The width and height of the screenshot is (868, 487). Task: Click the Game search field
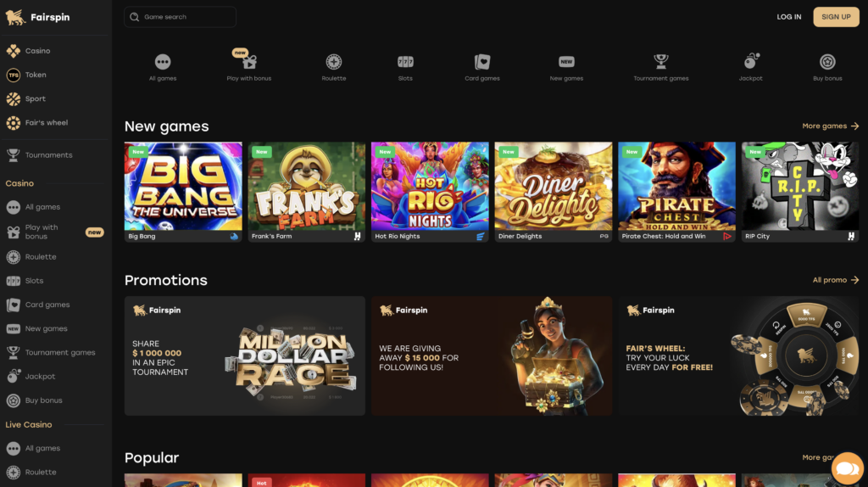tap(180, 17)
